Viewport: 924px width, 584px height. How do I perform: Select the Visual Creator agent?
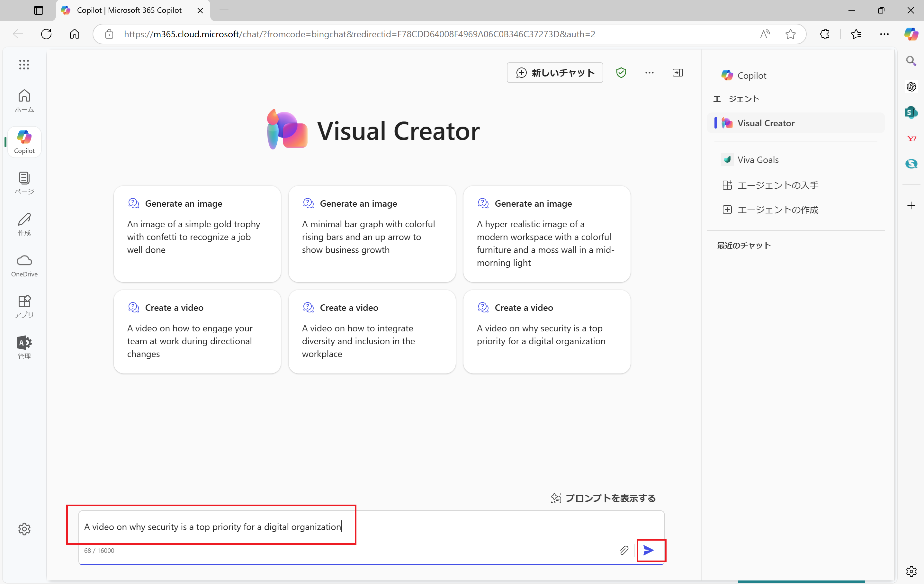point(796,123)
